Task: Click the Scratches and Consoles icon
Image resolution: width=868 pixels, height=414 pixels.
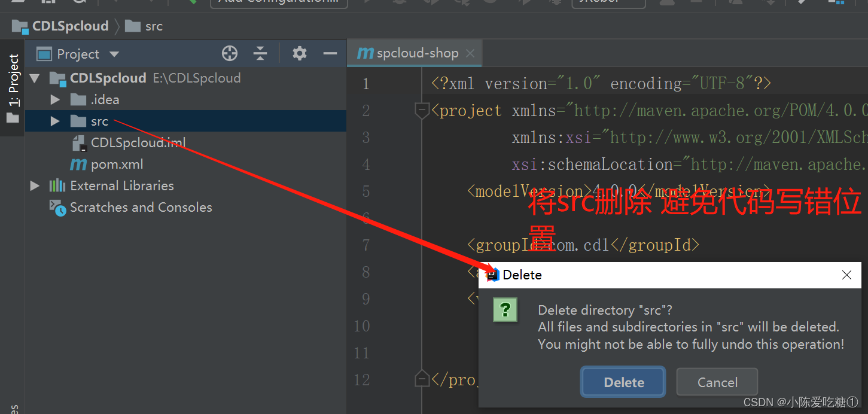Action: click(x=57, y=208)
